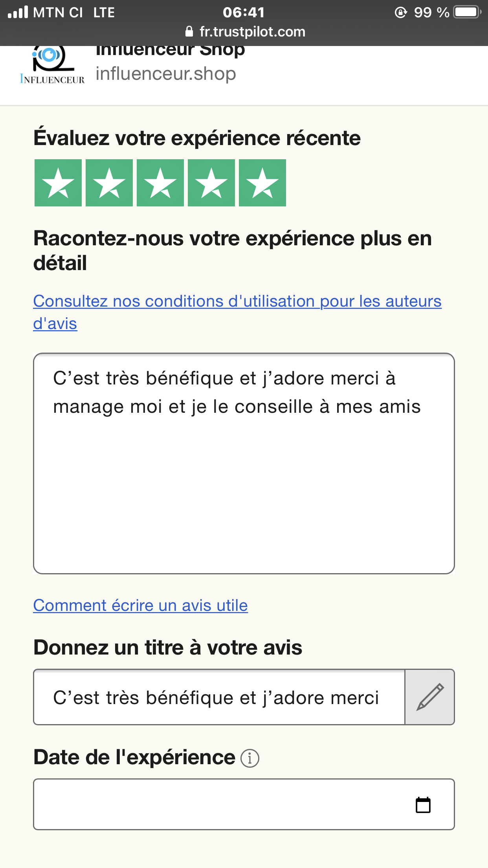Select the second rating star

109,183
